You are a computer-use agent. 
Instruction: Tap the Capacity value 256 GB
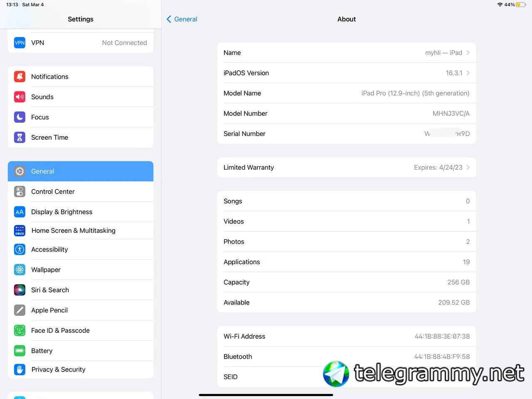[x=458, y=282]
